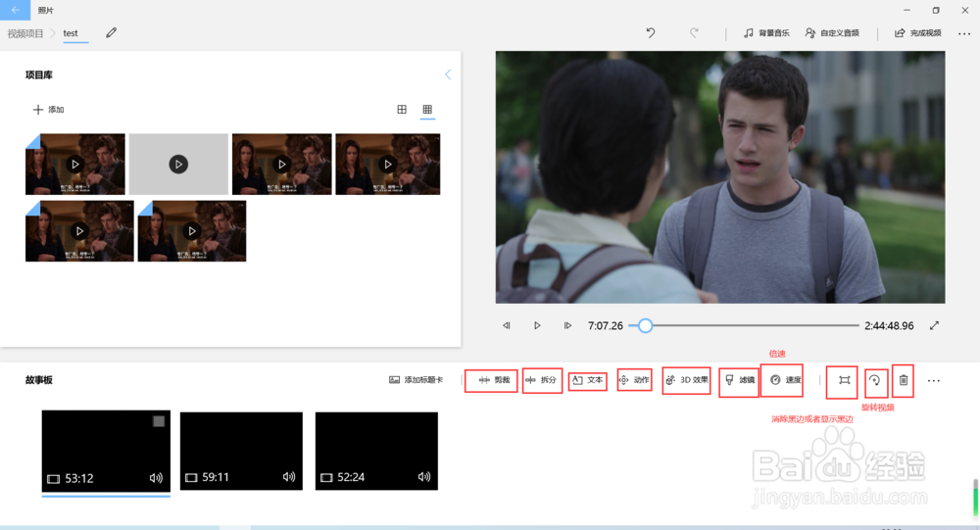The height and width of the screenshot is (530, 980).
Task: Click the video preview image
Action: click(720, 177)
